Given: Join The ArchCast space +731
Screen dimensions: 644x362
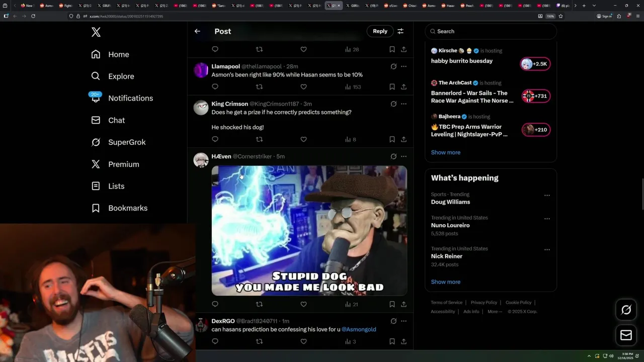Looking at the screenshot, I should tap(535, 96).
